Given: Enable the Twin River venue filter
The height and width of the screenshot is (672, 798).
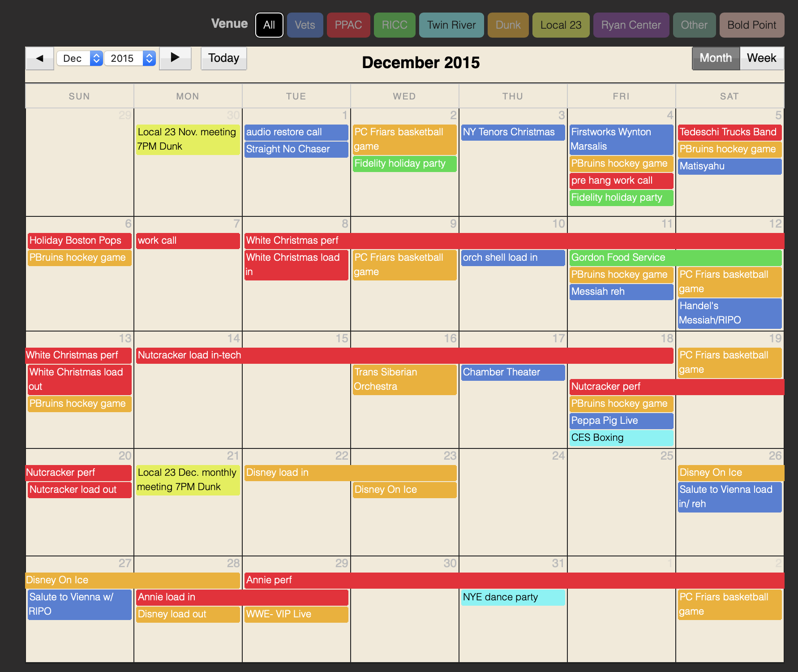Looking at the screenshot, I should [451, 25].
